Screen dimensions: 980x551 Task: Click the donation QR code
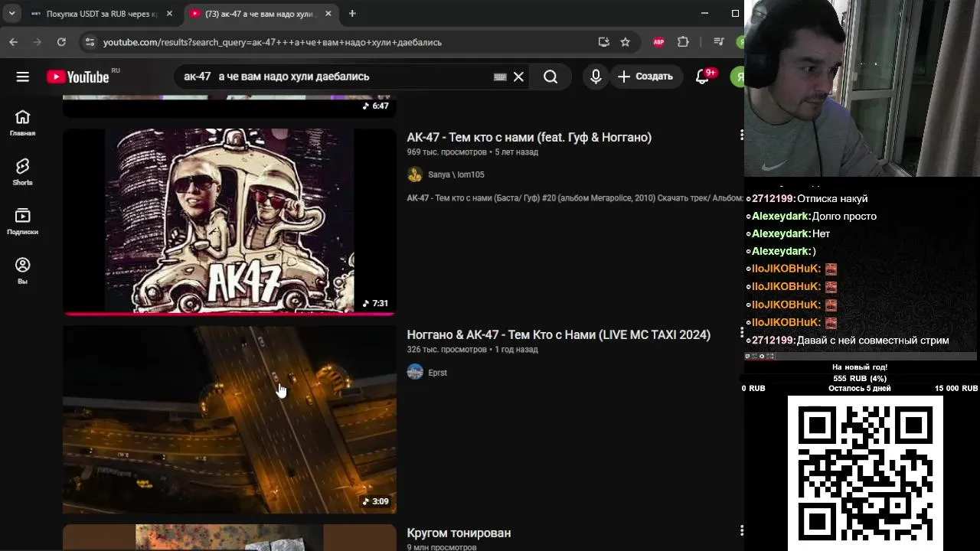point(865,473)
